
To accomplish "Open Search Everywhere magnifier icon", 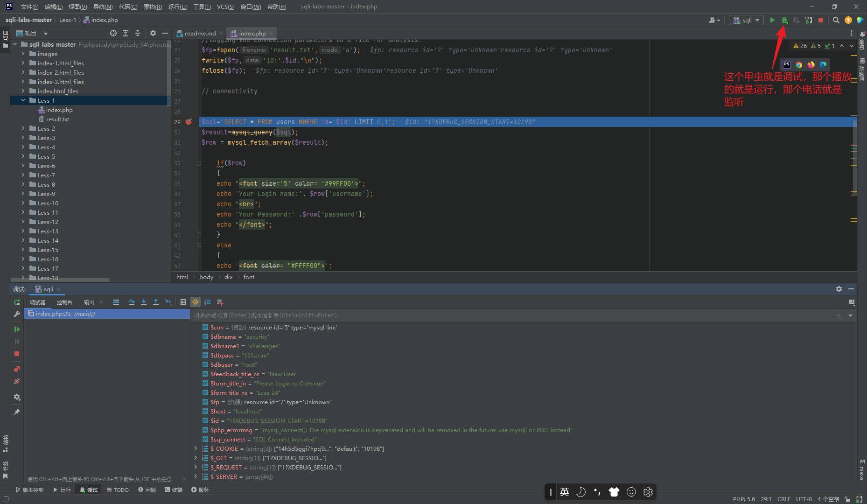I will 836,20.
